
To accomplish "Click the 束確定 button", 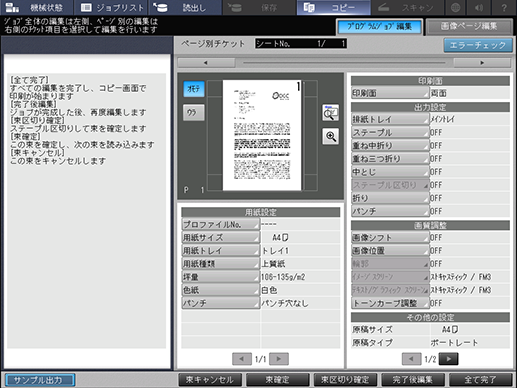I will [x=278, y=380].
